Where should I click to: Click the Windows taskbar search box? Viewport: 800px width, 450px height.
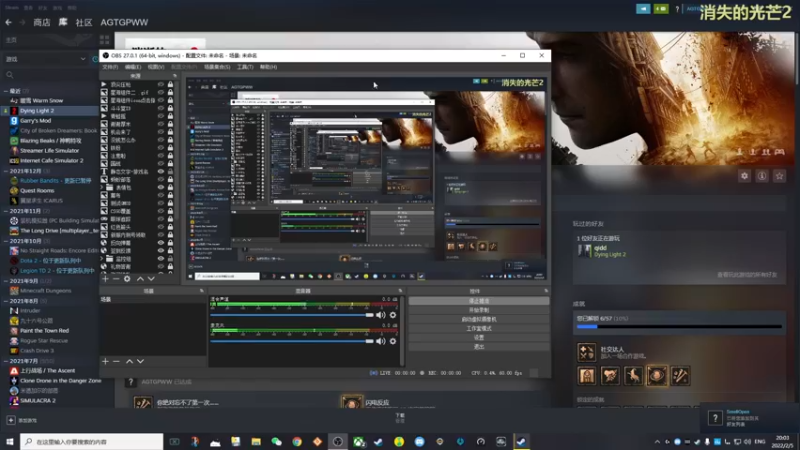click(x=92, y=441)
